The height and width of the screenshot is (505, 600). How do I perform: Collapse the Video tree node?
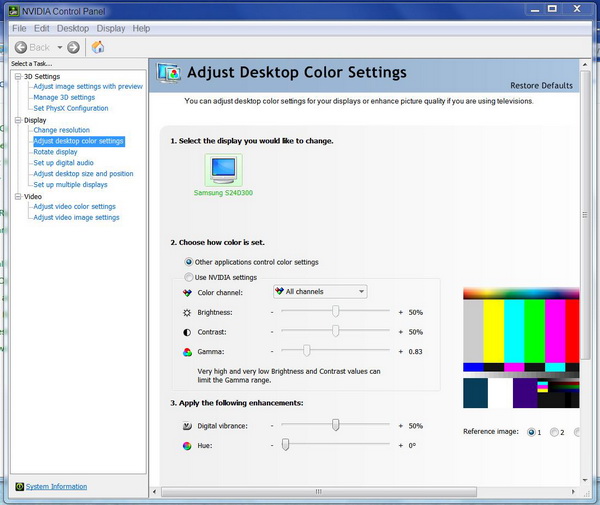tap(17, 196)
